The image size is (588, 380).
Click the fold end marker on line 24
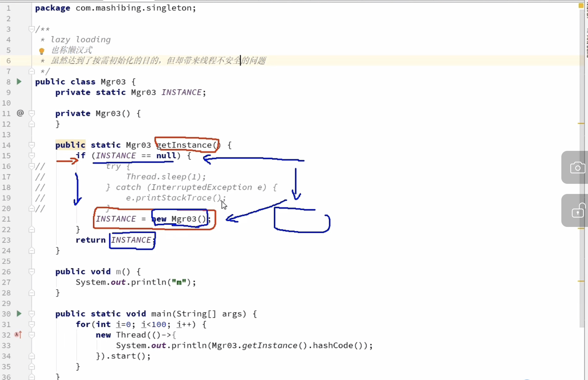point(32,251)
